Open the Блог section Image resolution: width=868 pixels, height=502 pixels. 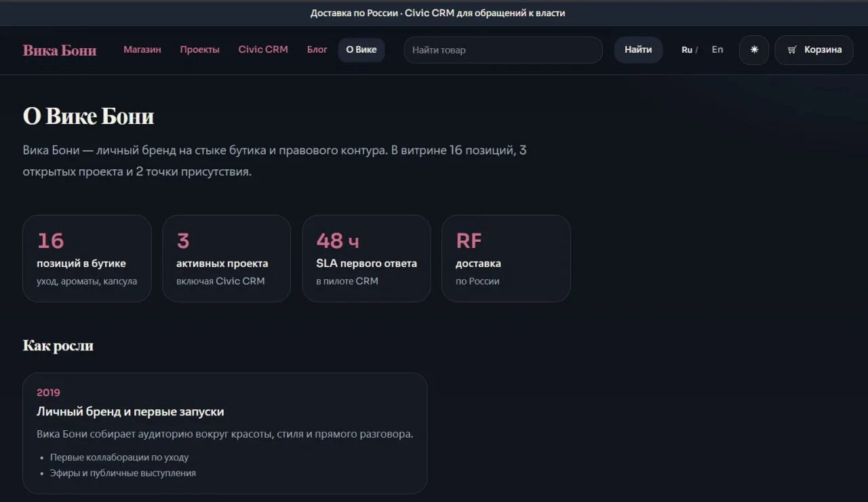(x=317, y=49)
